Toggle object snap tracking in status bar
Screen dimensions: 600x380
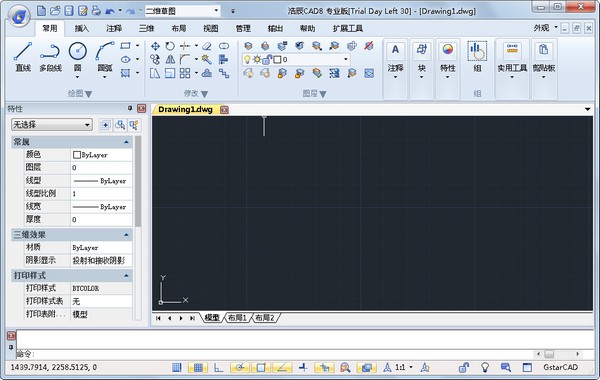[282, 368]
